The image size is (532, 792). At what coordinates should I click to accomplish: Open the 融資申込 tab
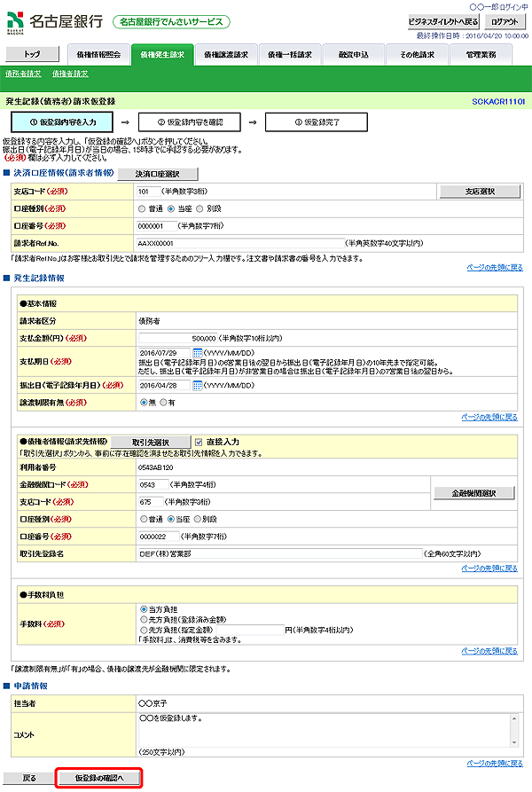point(353,55)
